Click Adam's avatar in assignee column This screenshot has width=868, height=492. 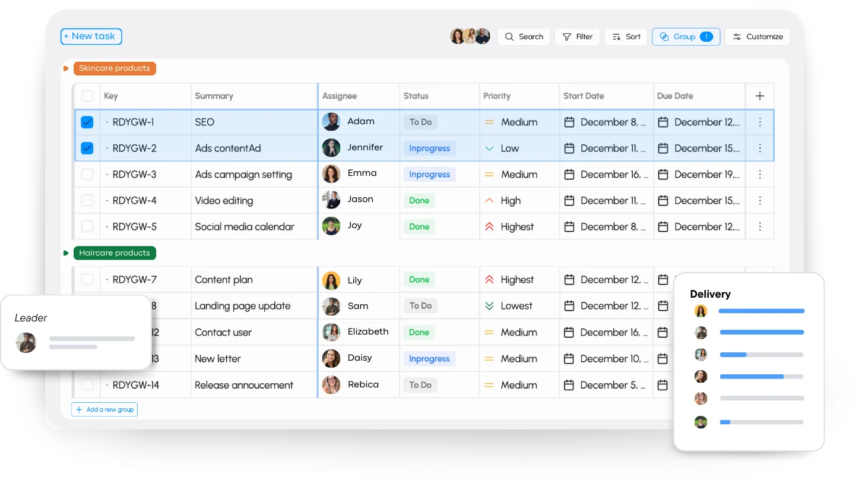(x=331, y=122)
